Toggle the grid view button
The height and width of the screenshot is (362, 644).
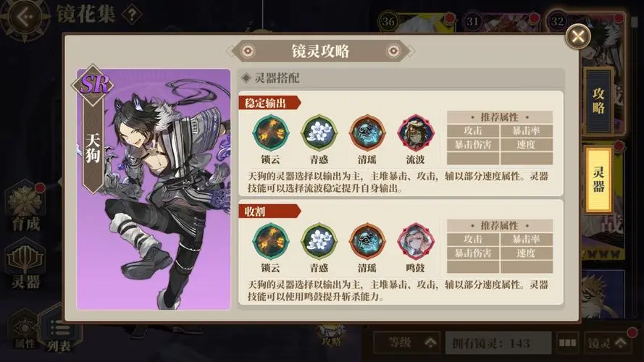point(568,342)
